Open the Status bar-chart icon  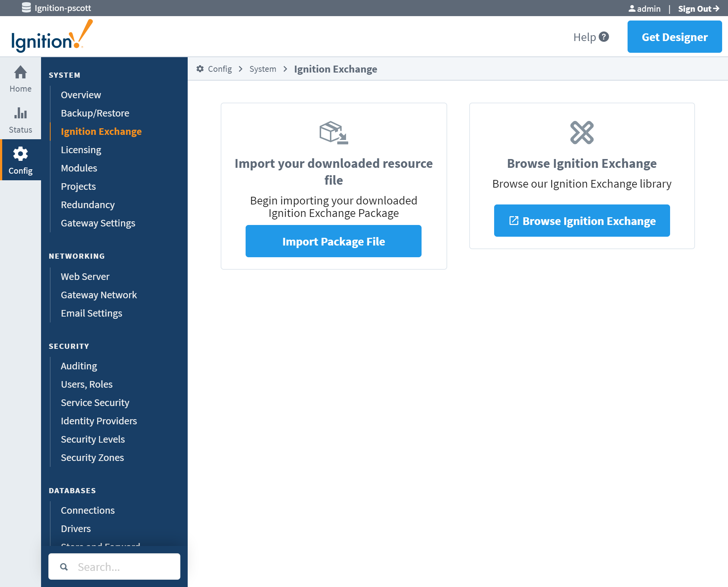coord(21,113)
